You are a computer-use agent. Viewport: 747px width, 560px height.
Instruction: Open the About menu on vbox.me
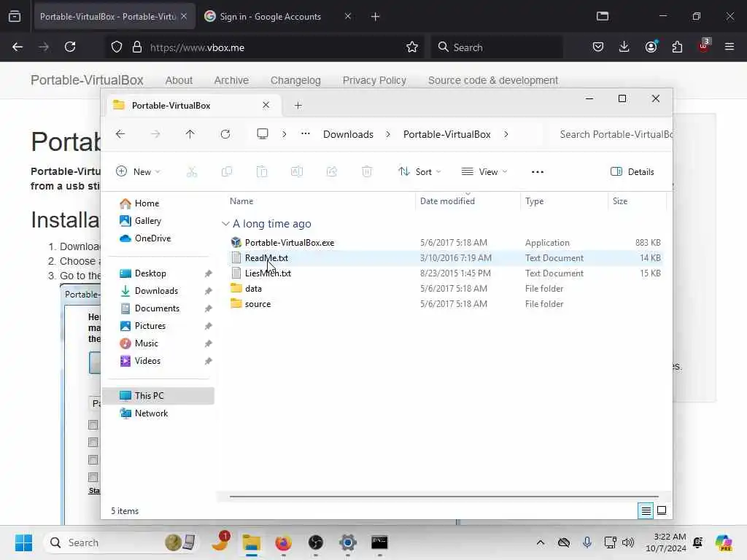[x=179, y=80]
